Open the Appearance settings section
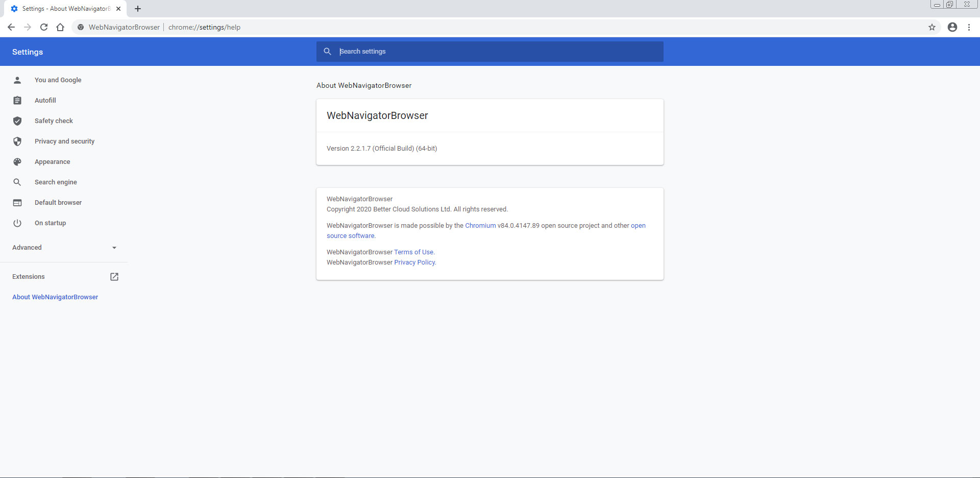Screen dimensions: 980x478 (x=52, y=162)
